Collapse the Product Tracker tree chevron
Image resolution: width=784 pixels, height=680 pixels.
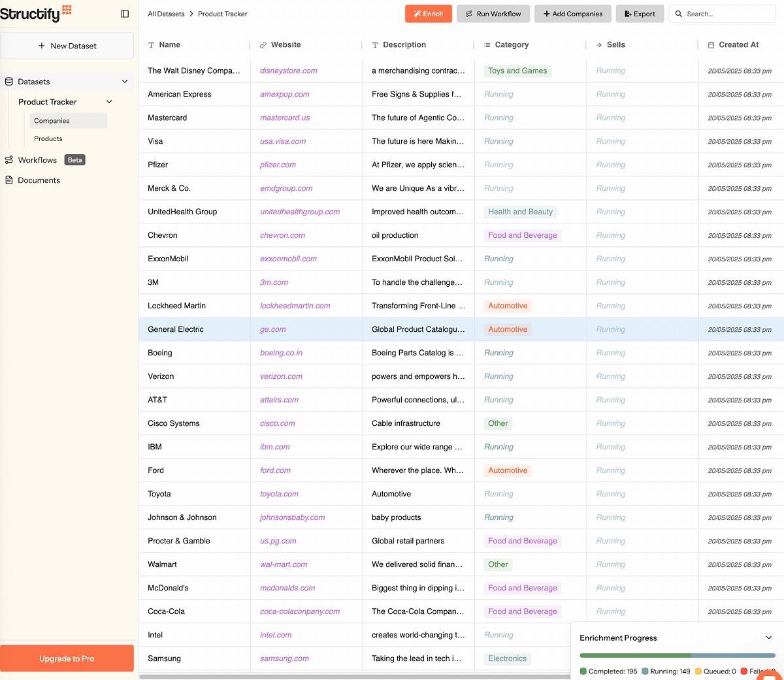109,102
